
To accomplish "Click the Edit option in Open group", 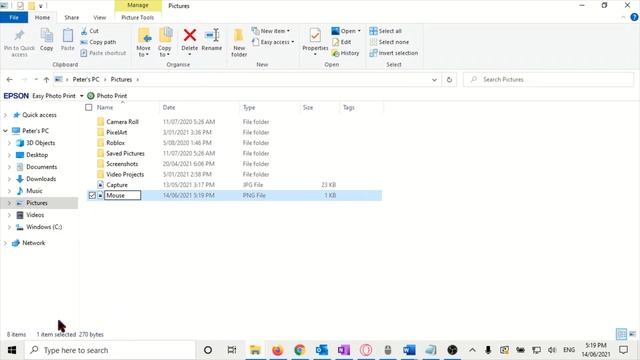I will tap(342, 42).
